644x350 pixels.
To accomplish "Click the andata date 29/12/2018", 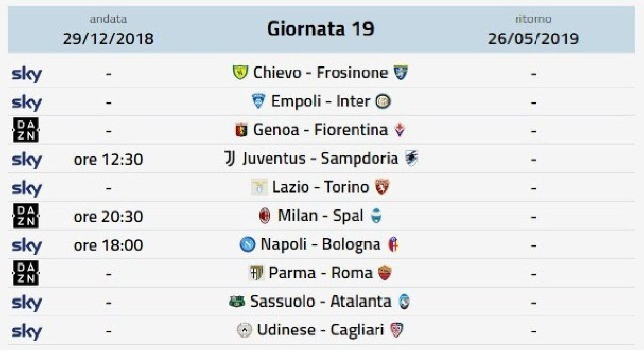I will 108,39.
